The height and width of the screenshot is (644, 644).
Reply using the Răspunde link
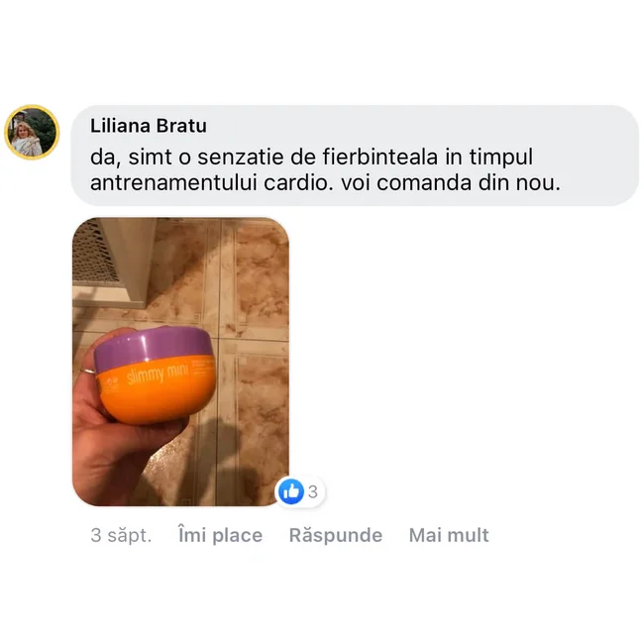pos(336,535)
